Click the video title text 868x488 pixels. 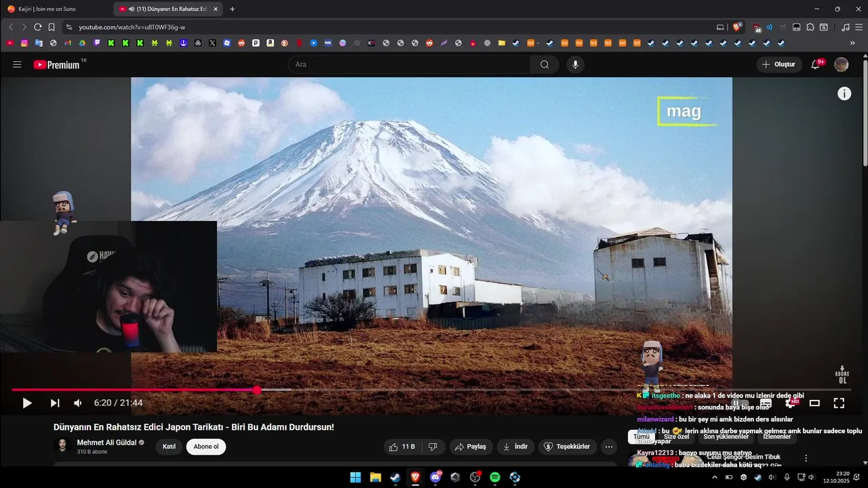(194, 427)
